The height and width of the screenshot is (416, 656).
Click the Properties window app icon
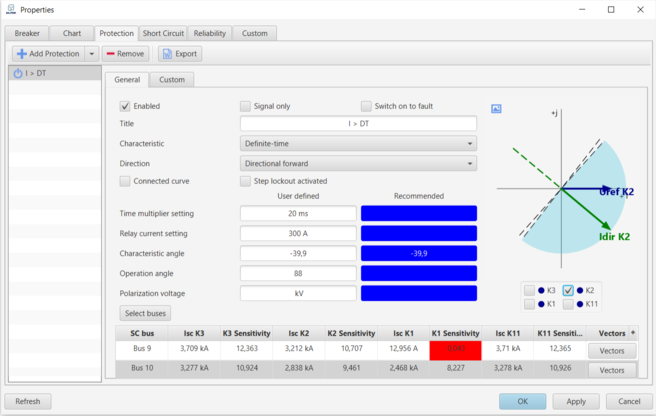point(11,10)
